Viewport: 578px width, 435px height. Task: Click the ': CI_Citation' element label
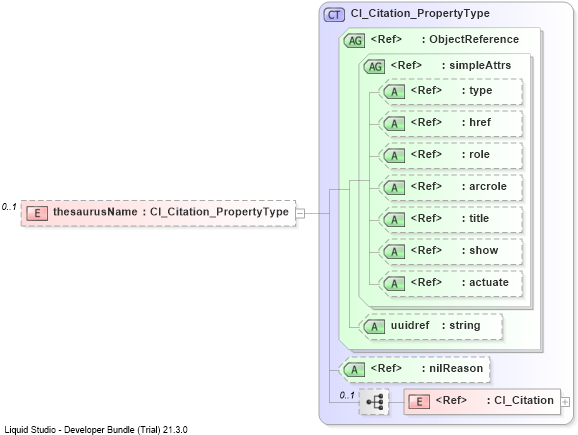coord(520,400)
